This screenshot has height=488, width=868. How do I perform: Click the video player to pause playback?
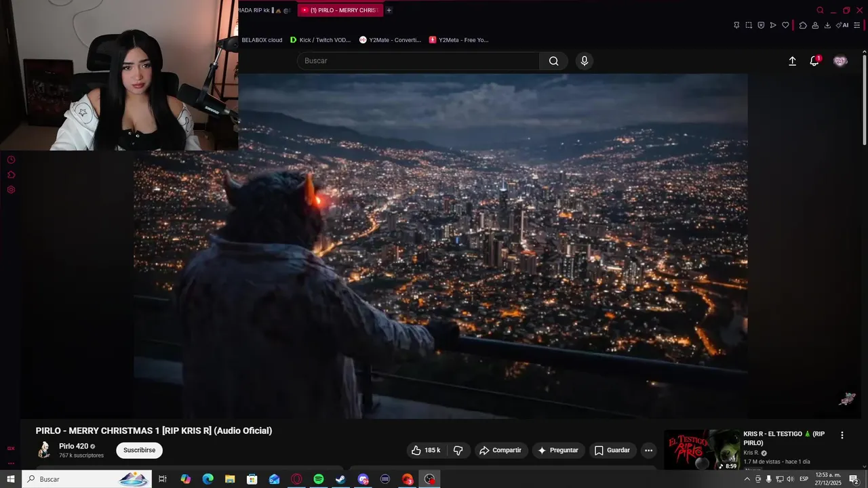441,247
